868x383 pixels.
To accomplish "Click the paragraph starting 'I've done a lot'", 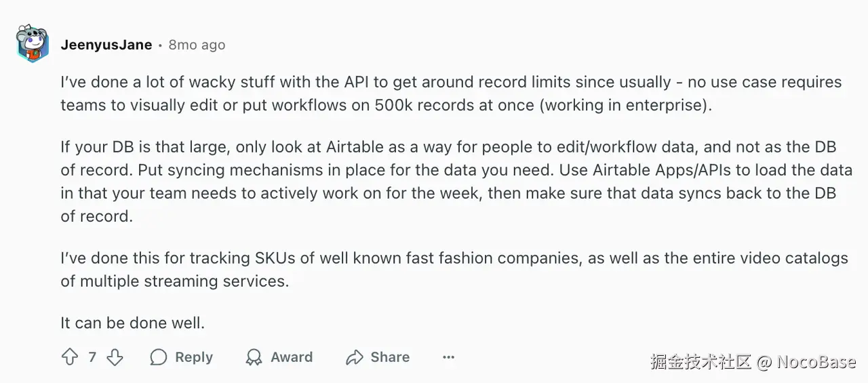I will [x=451, y=94].
